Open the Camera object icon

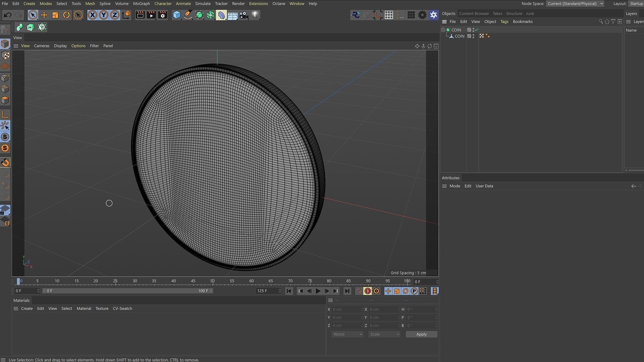244,15
